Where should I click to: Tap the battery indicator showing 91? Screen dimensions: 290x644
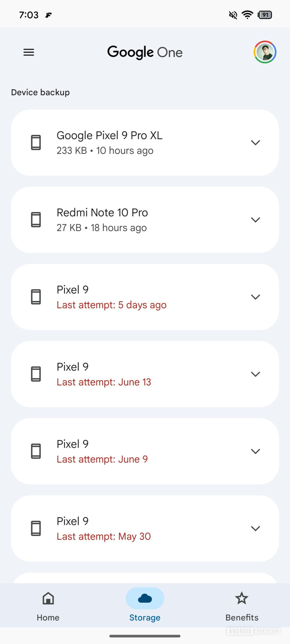265,15
